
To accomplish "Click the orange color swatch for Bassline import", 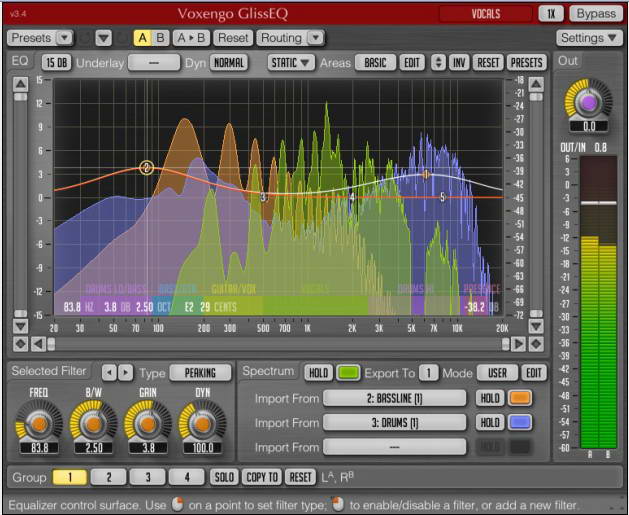I will tap(520, 398).
